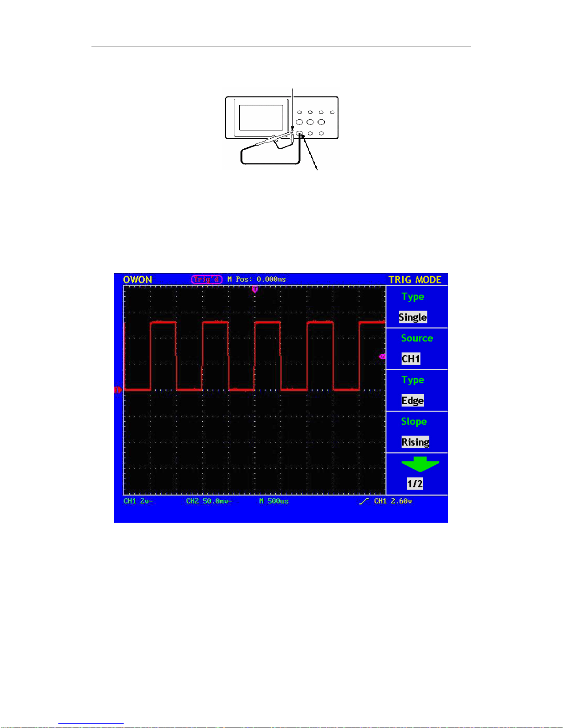The height and width of the screenshot is (728, 563).
Task: Click the M 500us timebase readout
Action: [x=273, y=501]
